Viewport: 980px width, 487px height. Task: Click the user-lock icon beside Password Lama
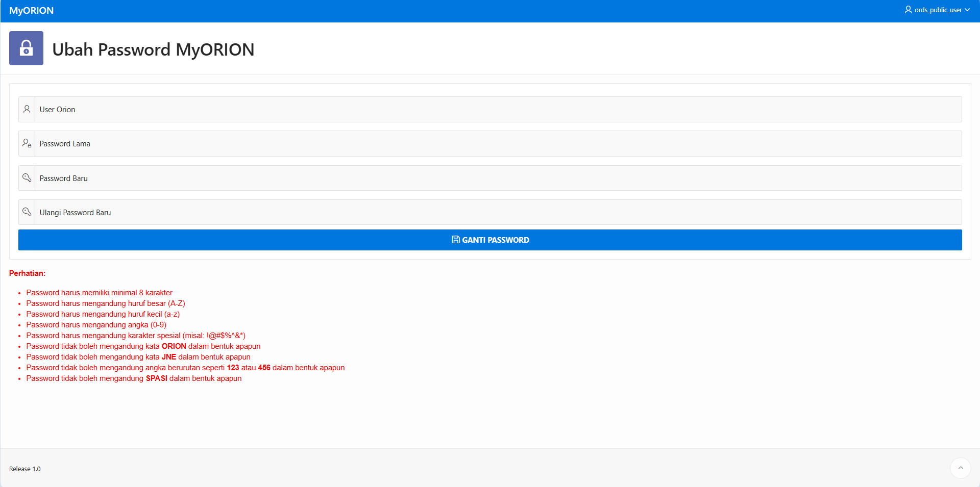click(27, 143)
